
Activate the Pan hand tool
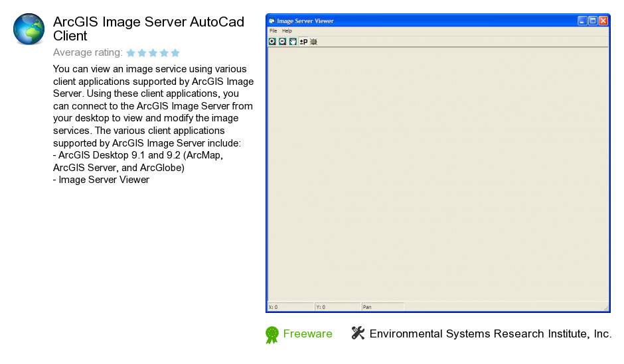(293, 41)
